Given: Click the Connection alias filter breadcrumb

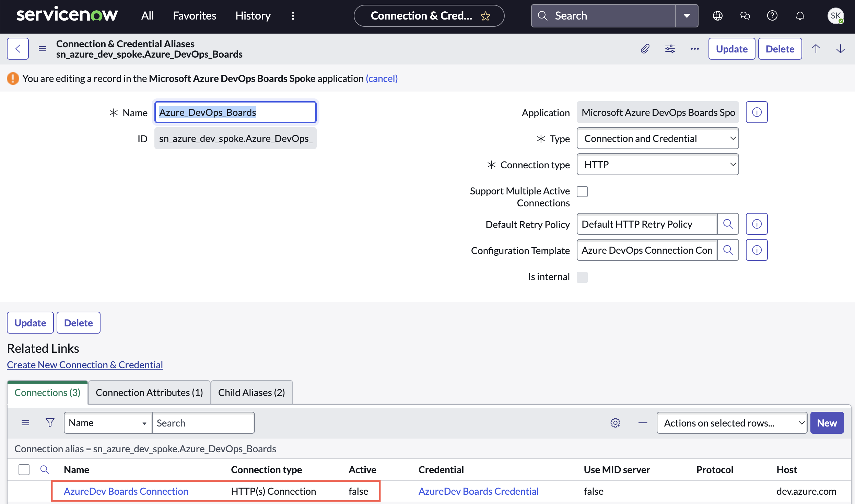Looking at the screenshot, I should coord(145,448).
